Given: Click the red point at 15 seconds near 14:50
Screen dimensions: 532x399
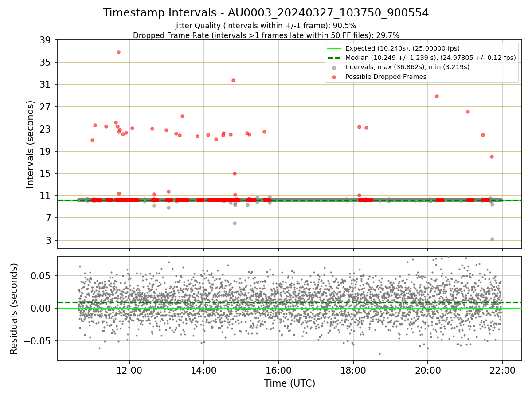Looking at the screenshot, I should tap(235, 173).
